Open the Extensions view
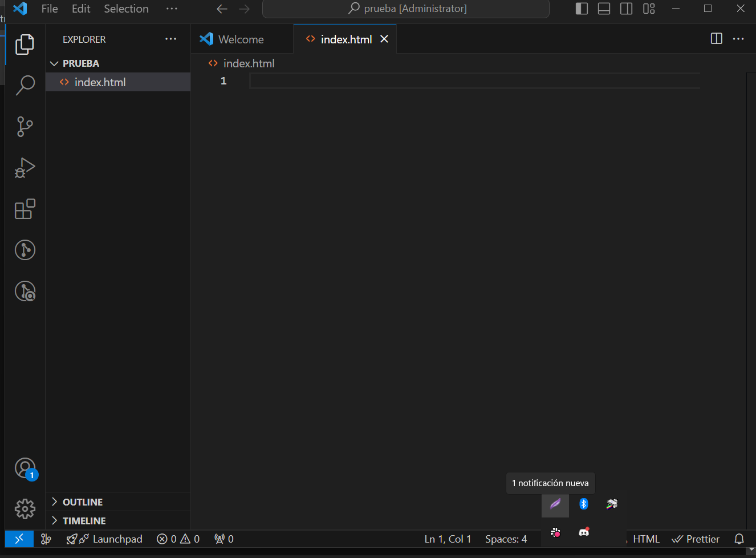The height and width of the screenshot is (558, 756). 25,209
